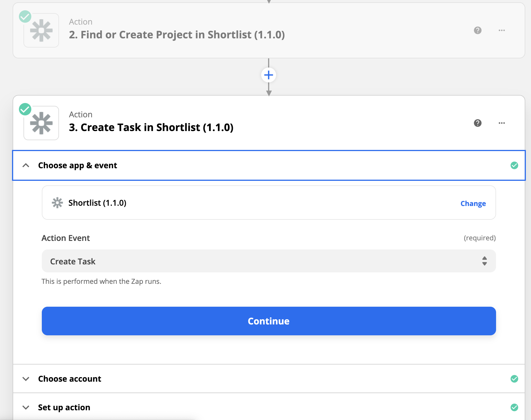Click the Choose account heading

(70, 379)
